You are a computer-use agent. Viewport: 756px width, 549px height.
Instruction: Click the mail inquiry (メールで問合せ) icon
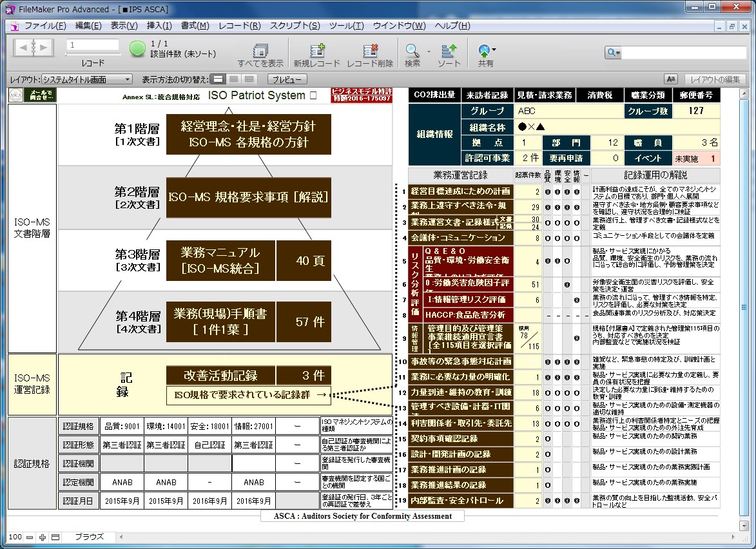(x=41, y=95)
